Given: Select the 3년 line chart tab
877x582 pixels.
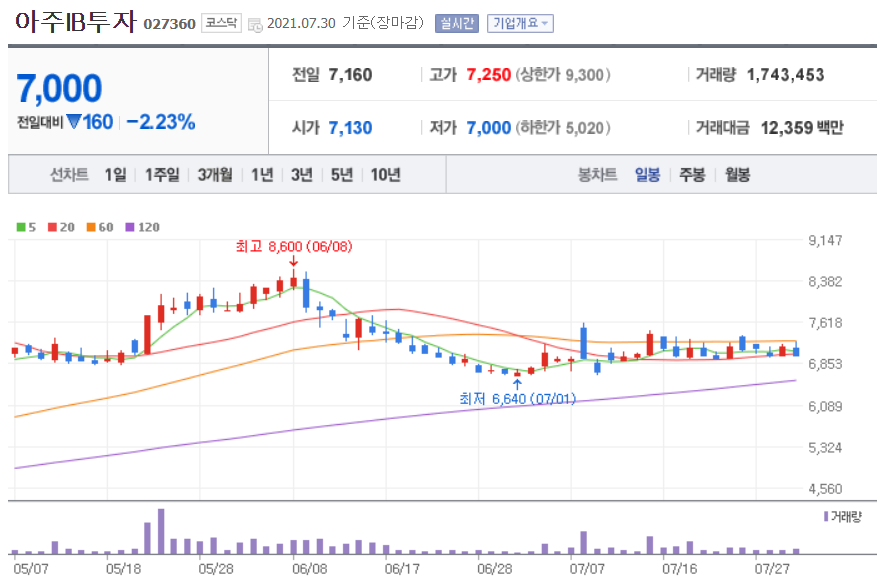Looking at the screenshot, I should (301, 175).
